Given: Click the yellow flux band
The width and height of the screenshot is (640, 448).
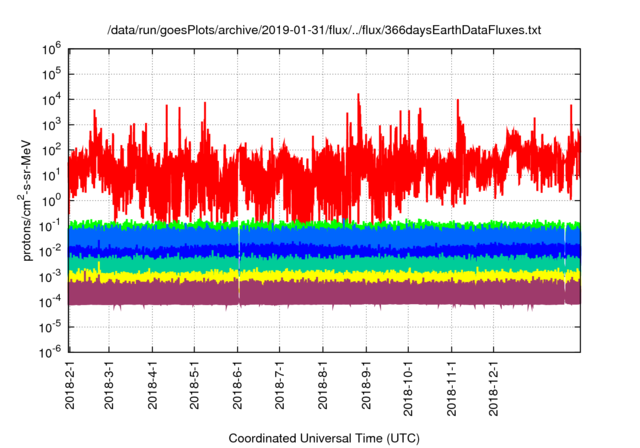Looking at the screenshot, I should coord(300,274).
